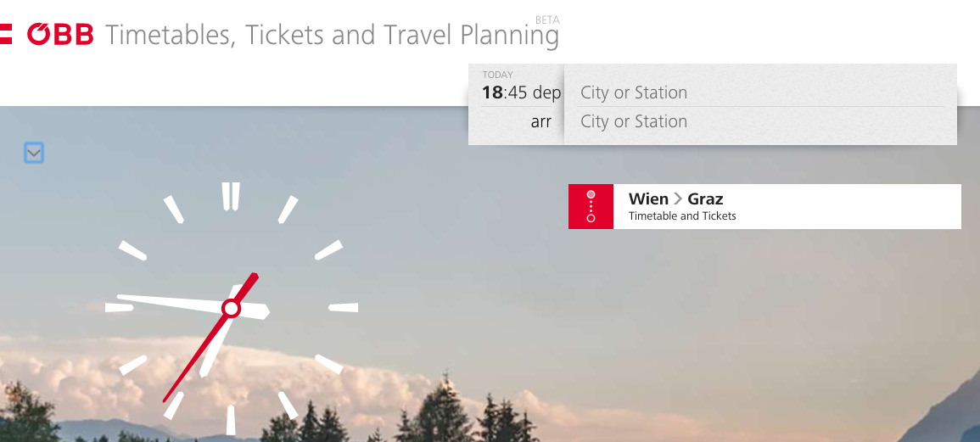Click the red stripes left of ÖBB logo
This screenshot has height=442, width=980.
6,34
